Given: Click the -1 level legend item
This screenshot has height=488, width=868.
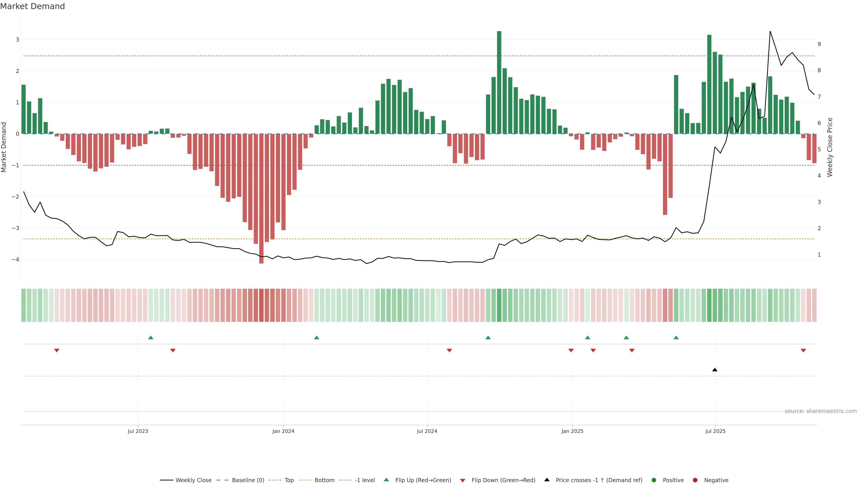Looking at the screenshot, I should pos(365,480).
